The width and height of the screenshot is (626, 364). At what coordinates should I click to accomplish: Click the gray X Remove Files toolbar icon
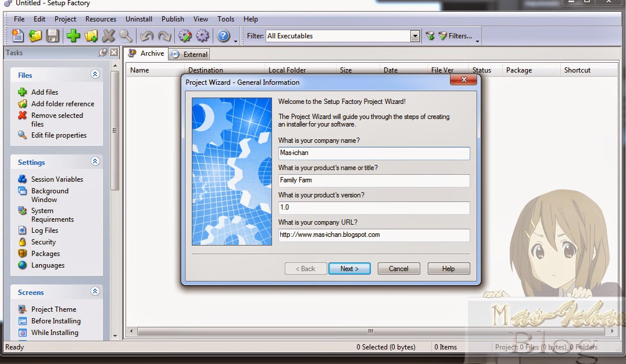108,36
